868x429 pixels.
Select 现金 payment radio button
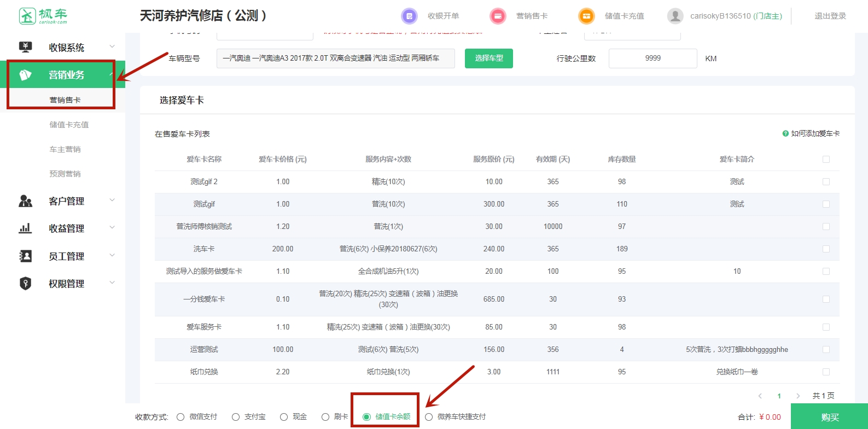tap(284, 417)
